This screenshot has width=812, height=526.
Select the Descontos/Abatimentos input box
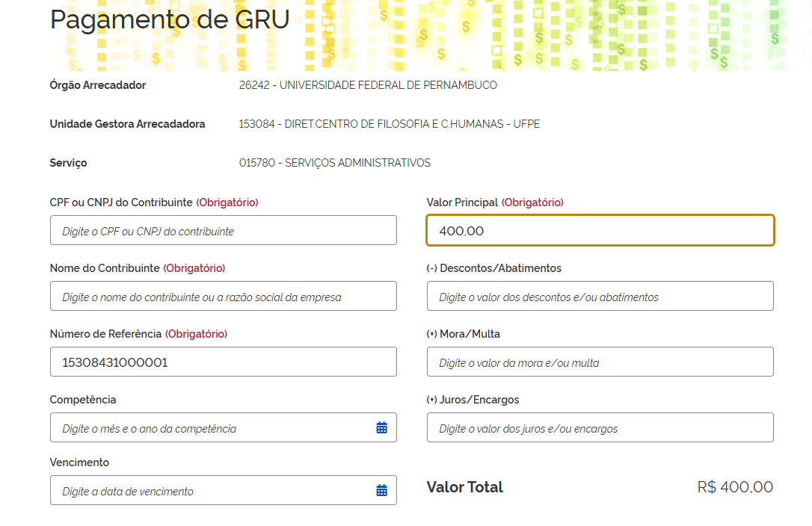(600, 296)
